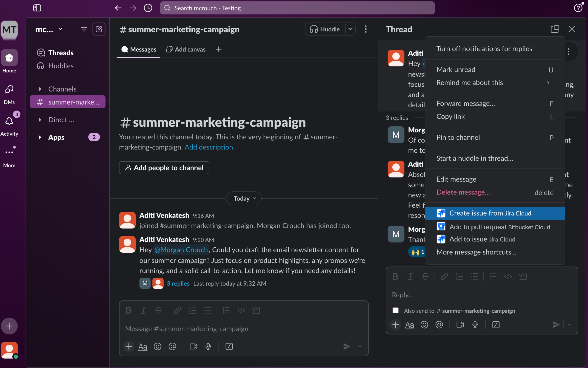The height and width of the screenshot is (368, 588).
Task: Click the new message compose icon
Action: (99, 29)
